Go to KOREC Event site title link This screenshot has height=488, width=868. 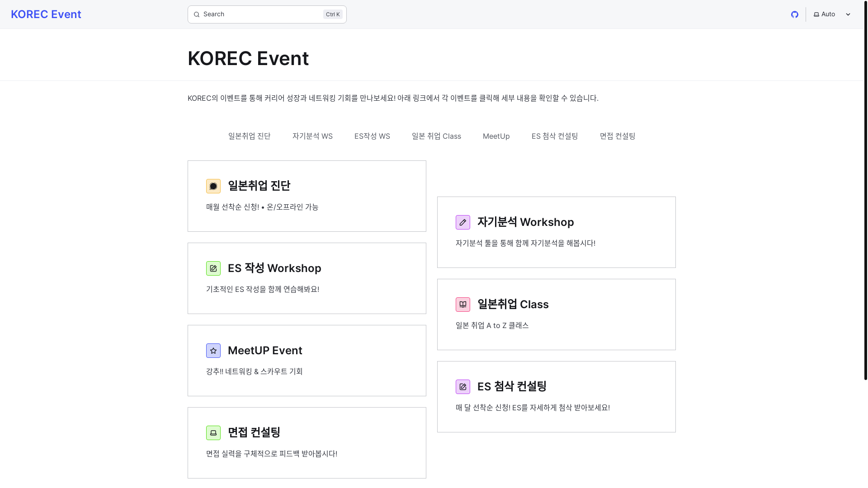(46, 14)
